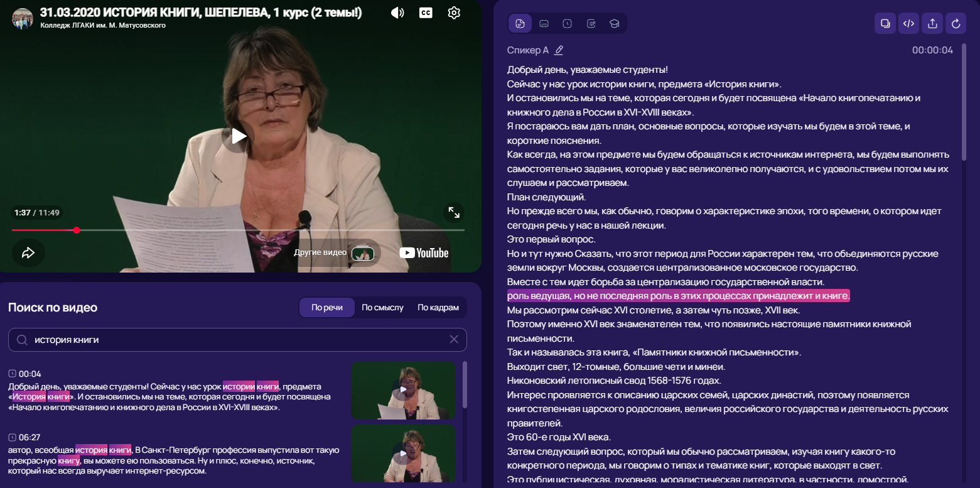Click the magnifier icon in the search field

pyautogui.click(x=22, y=340)
